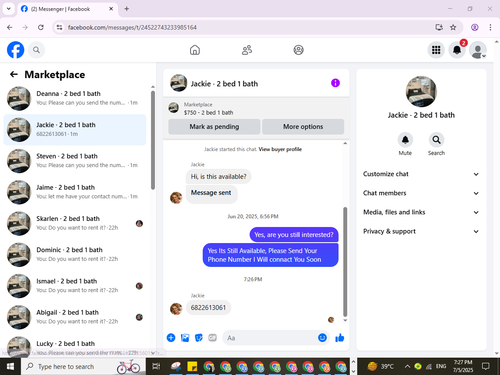The width and height of the screenshot is (500, 375).
Task: Expand the Customize chat section
Action: pyautogui.click(x=421, y=174)
